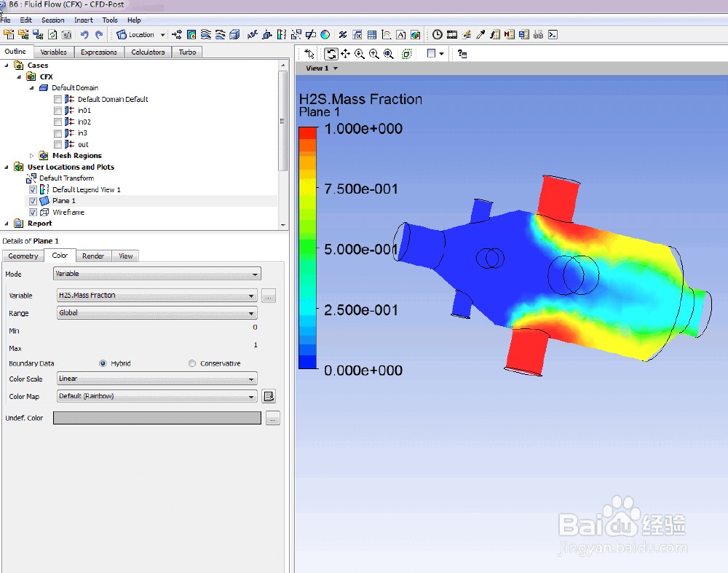Toggle the in02 boundary checkbox
Image resolution: width=728 pixels, height=573 pixels.
click(x=58, y=122)
